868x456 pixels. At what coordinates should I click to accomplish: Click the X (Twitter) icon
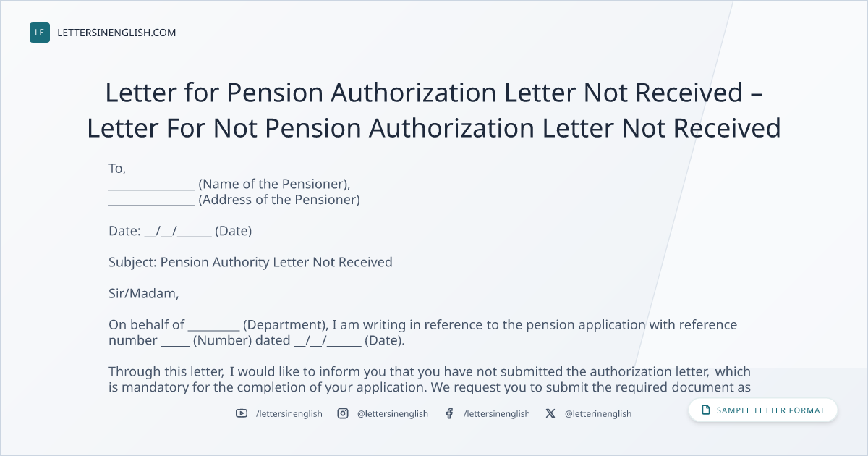pos(550,413)
